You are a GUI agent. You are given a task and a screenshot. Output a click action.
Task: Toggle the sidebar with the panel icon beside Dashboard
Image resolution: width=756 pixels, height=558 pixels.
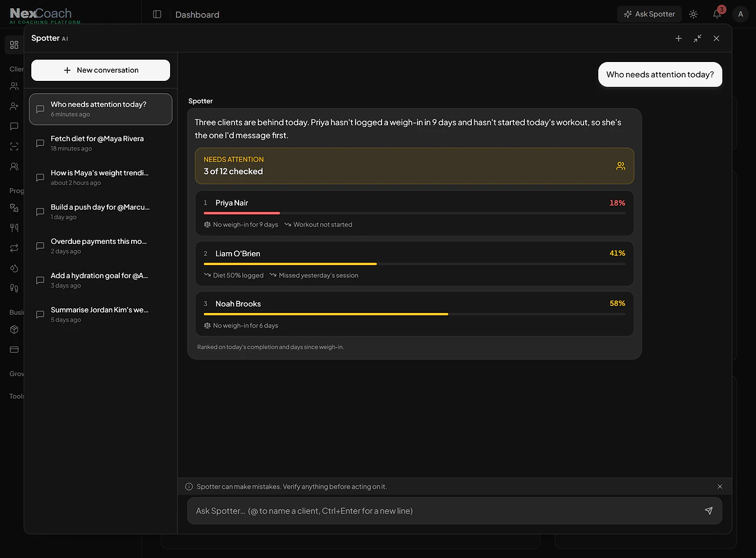pyautogui.click(x=157, y=14)
